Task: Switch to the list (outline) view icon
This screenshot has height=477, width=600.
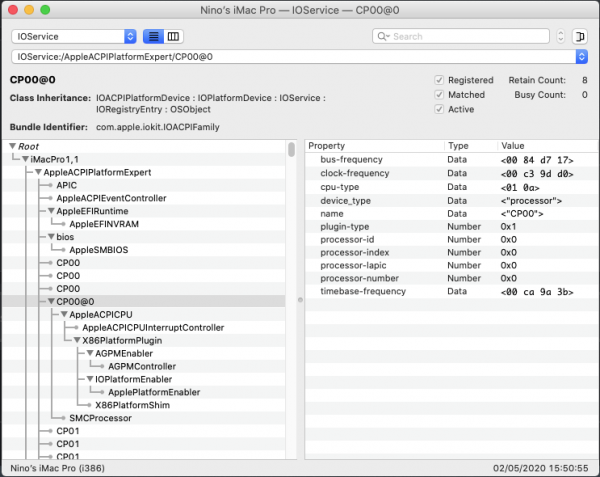Action: (154, 36)
